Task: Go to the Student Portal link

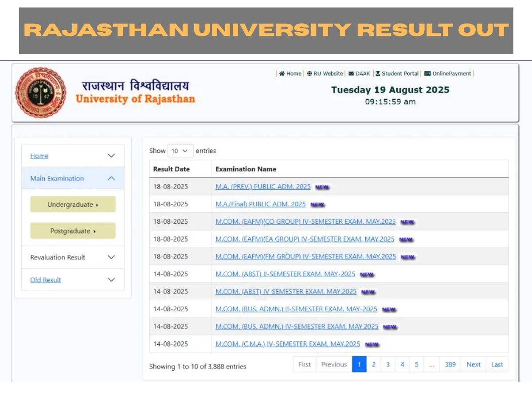Action: pos(397,74)
